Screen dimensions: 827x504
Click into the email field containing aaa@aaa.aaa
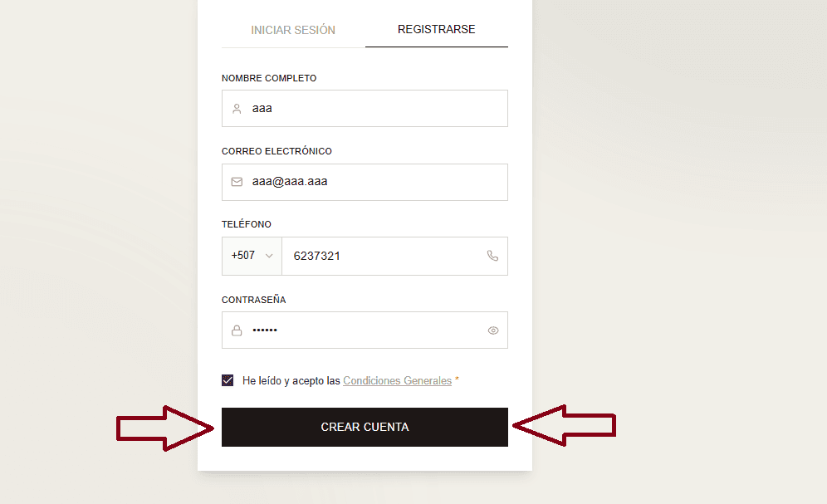tap(374, 182)
